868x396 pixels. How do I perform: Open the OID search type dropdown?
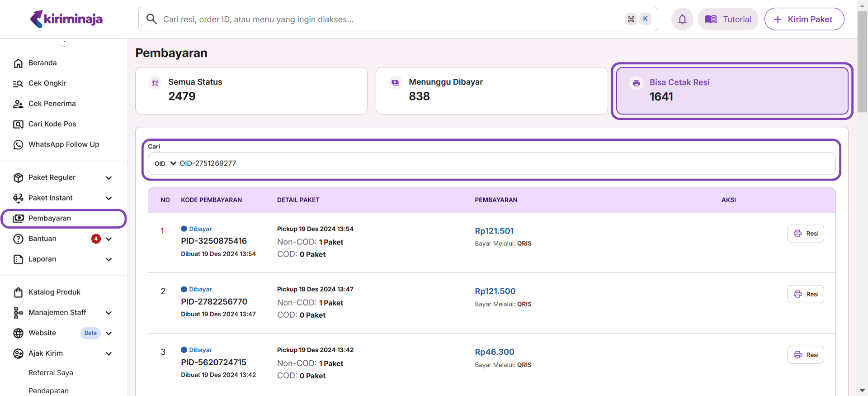coord(165,163)
